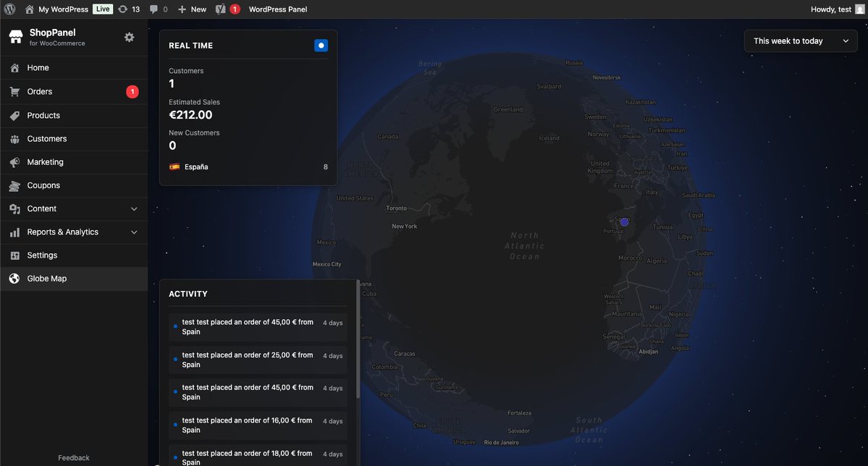Expand Reports & Analytics

click(x=72, y=232)
